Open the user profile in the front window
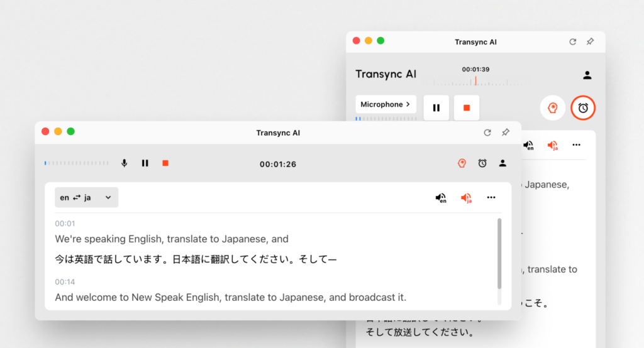The height and width of the screenshot is (348, 644). (x=502, y=163)
